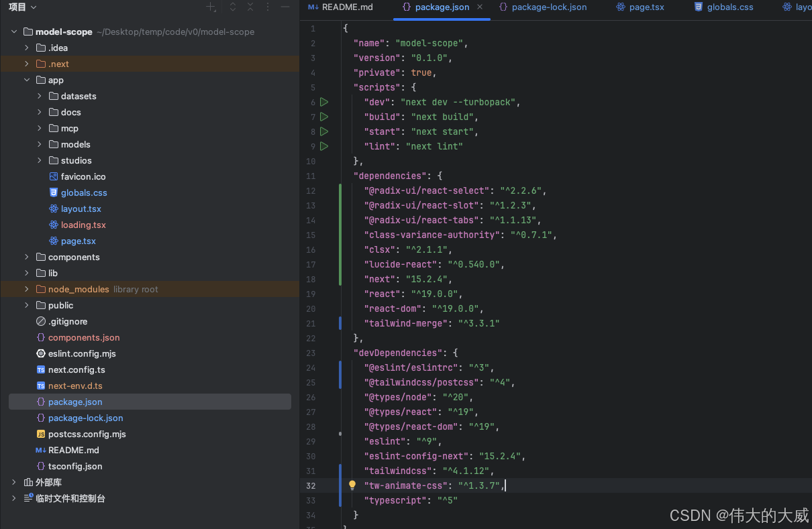Click layout.tsx React icon in tree
This screenshot has width=812, height=529.
[x=54, y=209]
